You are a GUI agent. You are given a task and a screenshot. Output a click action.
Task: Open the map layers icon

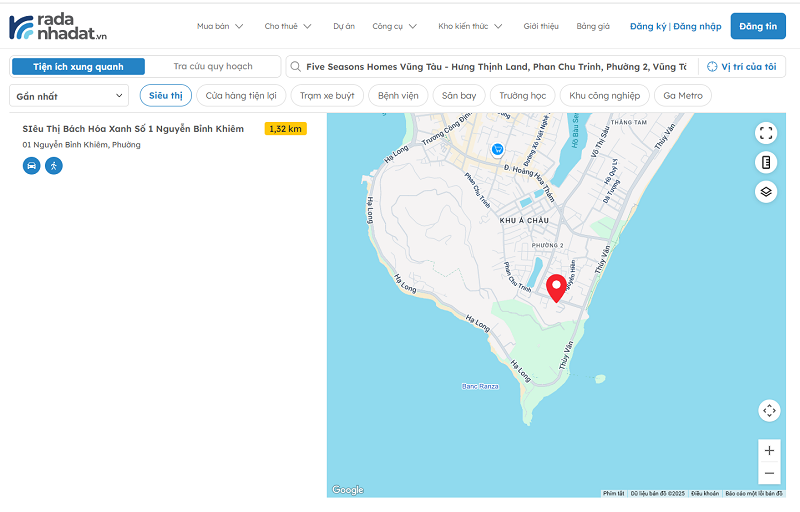tap(766, 191)
